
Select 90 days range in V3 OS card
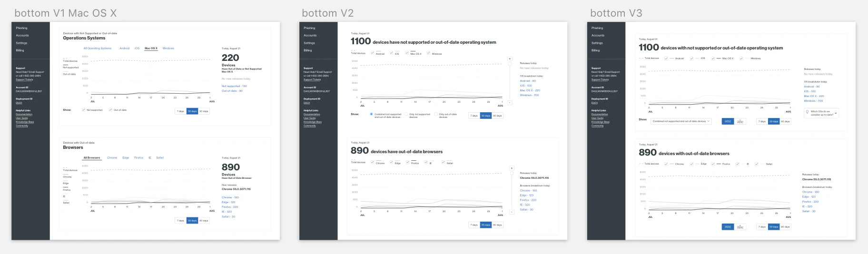[x=785, y=121]
